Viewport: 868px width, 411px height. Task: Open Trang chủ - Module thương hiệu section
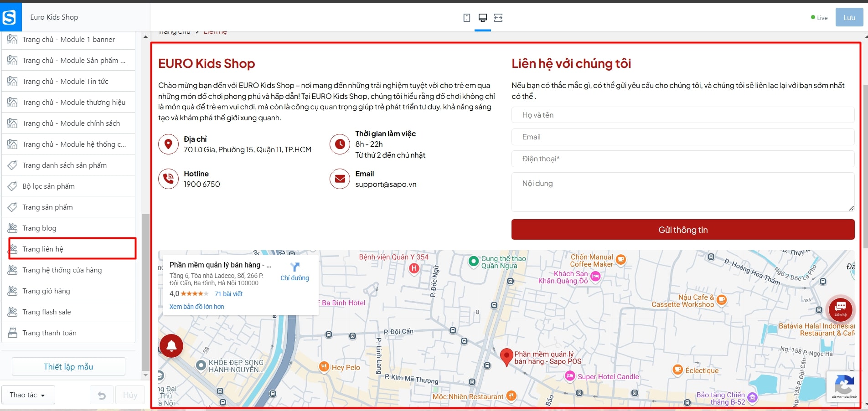(x=68, y=102)
